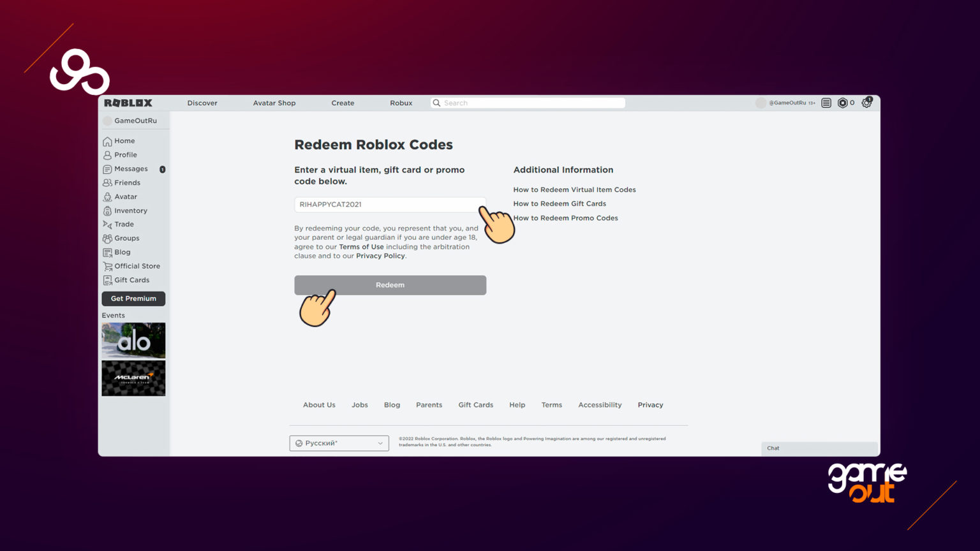
Task: Click the Get Premium button
Action: point(133,298)
